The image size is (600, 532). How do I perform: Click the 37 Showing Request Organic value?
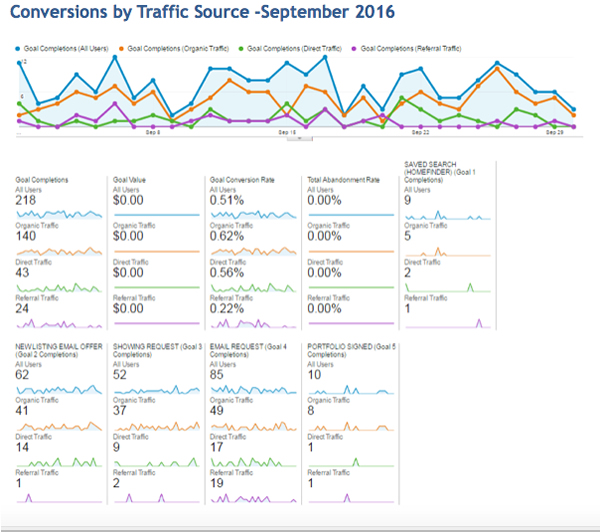pos(120,411)
